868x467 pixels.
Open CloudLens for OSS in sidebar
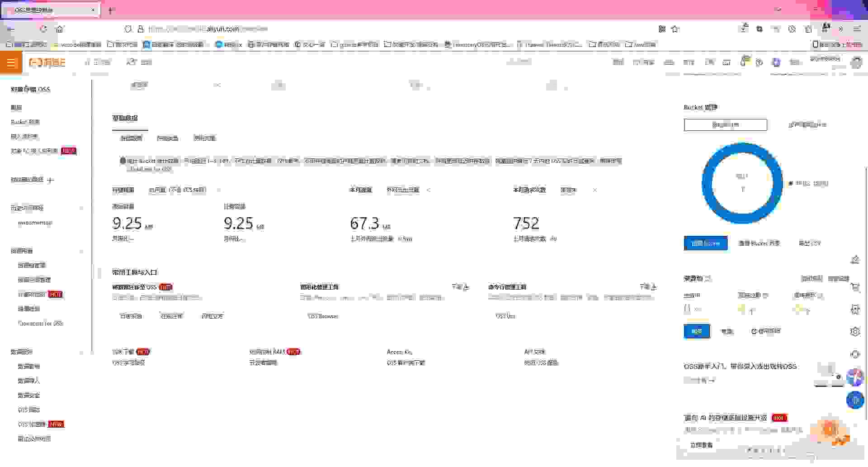41,324
